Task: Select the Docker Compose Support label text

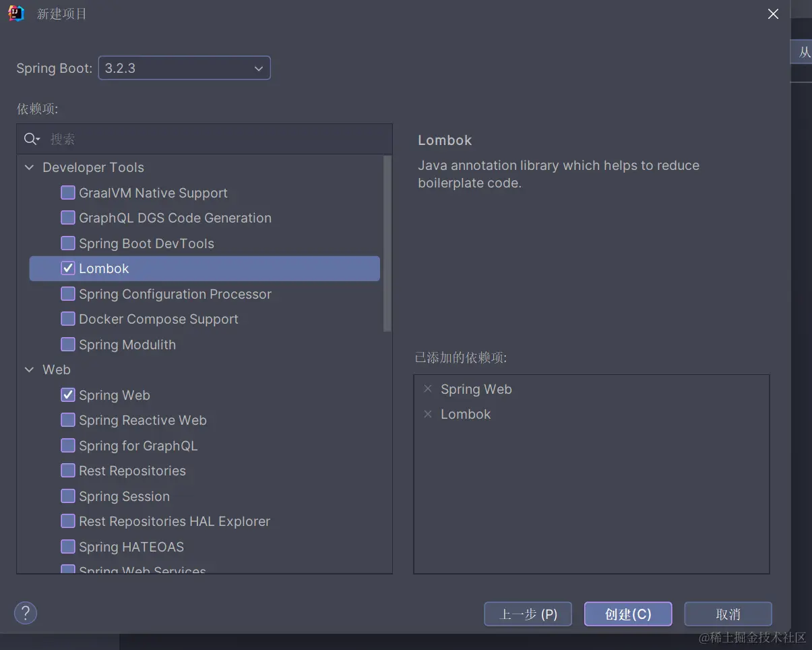Action: (158, 319)
